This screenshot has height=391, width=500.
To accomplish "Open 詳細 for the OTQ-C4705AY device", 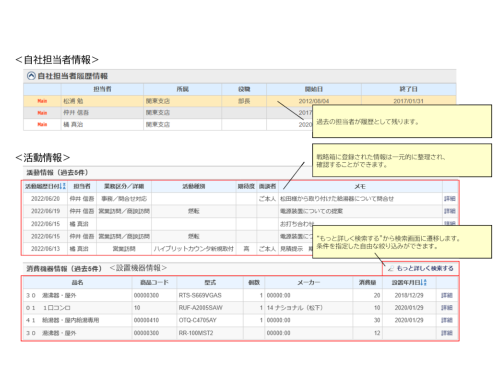I will (x=447, y=320).
